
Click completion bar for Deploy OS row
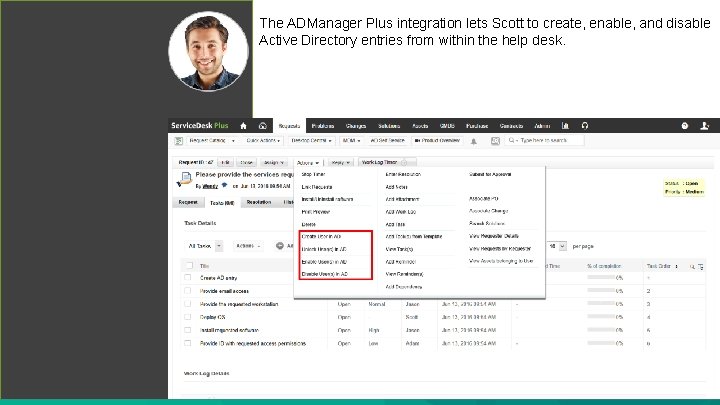(601, 317)
